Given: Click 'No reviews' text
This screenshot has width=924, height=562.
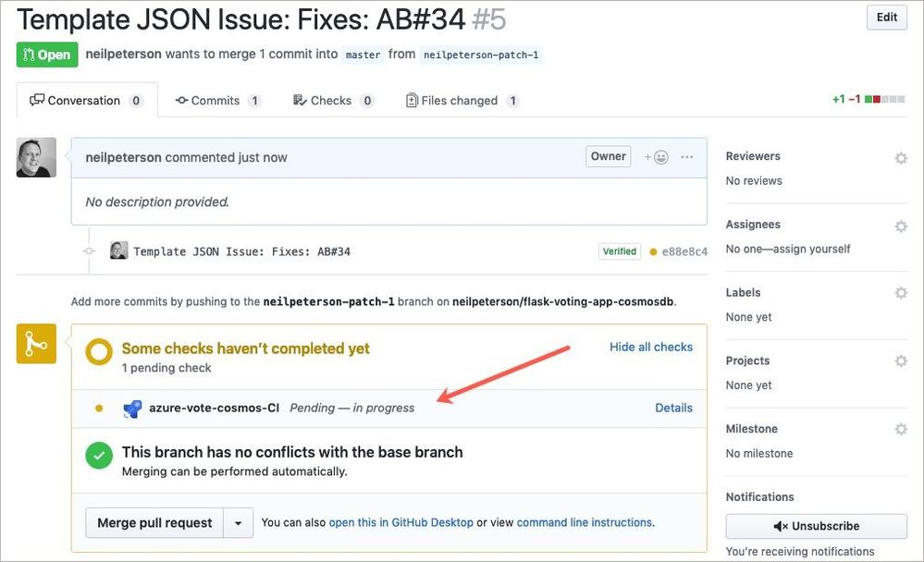Looking at the screenshot, I should tap(754, 181).
